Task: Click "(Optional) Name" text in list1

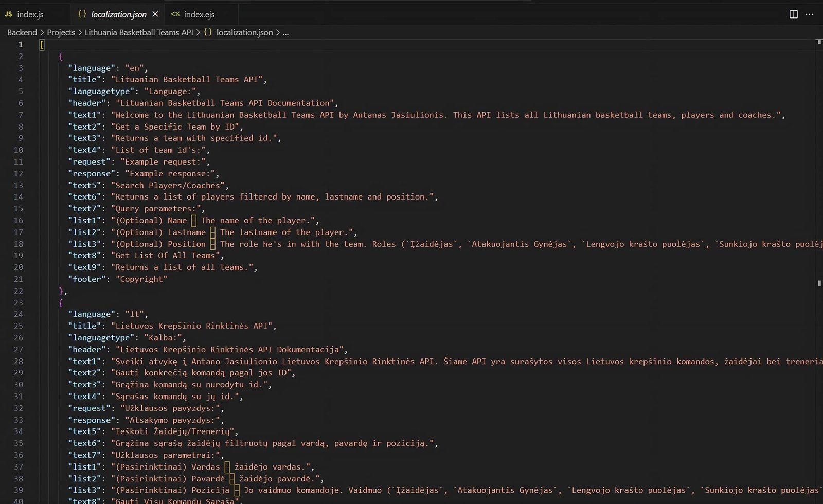Action: tap(151, 220)
